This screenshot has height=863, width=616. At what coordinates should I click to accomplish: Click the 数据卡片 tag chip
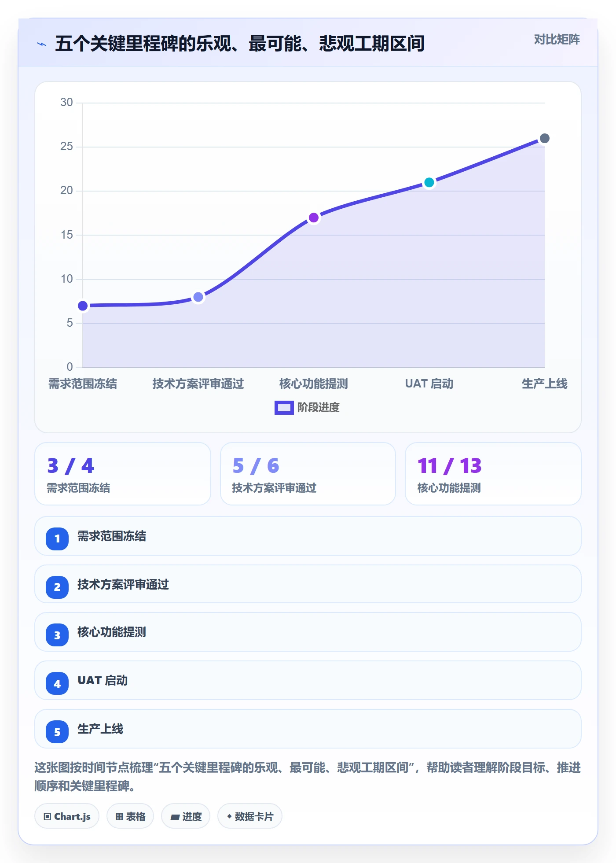click(x=250, y=816)
